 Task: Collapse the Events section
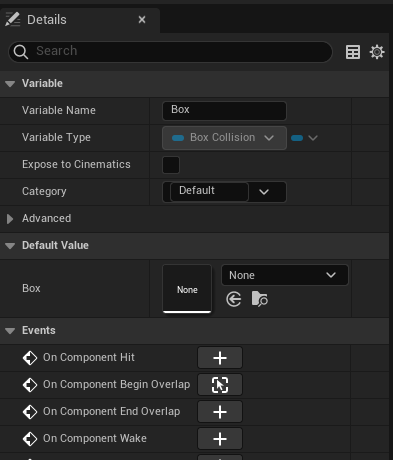10,331
